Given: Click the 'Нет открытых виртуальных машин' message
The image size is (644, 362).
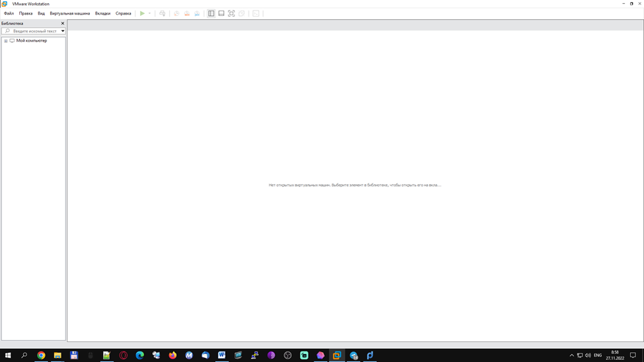Looking at the screenshot, I should tap(355, 185).
